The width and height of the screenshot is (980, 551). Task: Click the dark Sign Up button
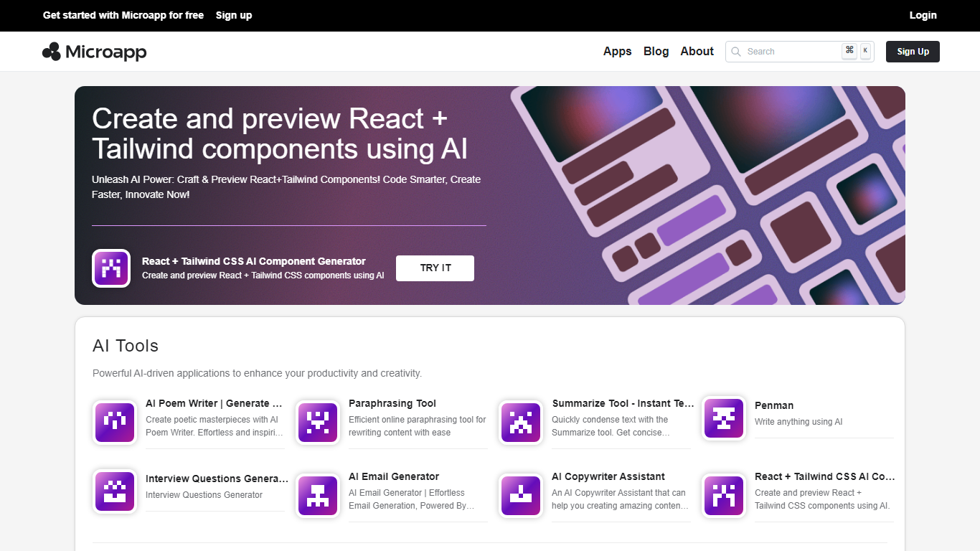pyautogui.click(x=913, y=52)
